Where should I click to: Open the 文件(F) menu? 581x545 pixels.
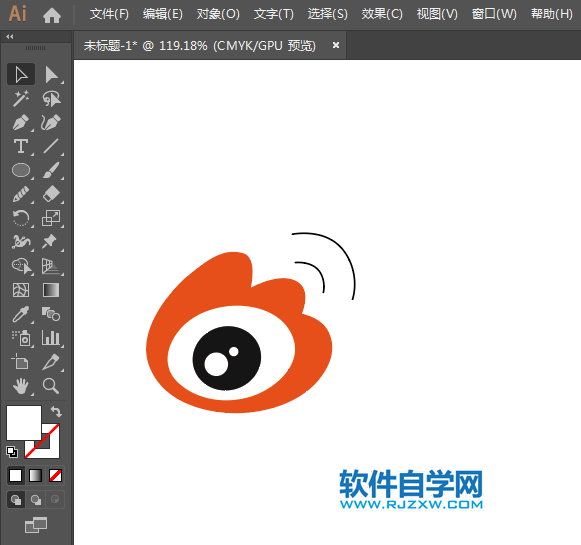(109, 14)
